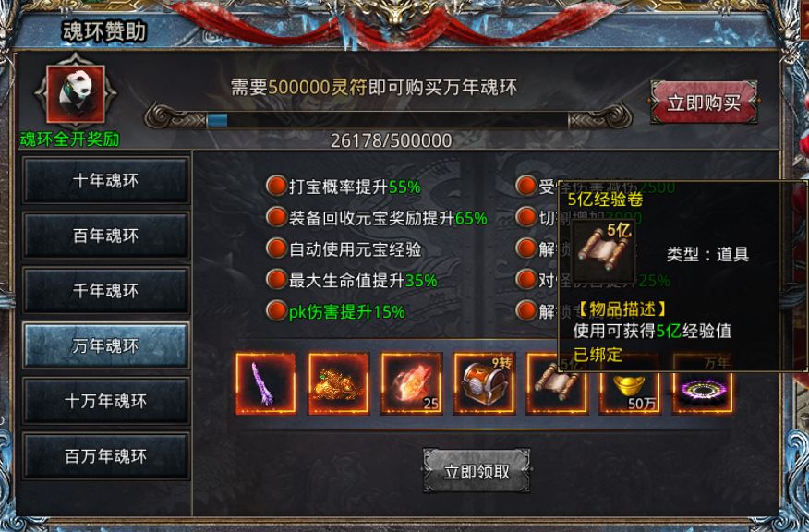809x532 pixels.
Task: Switch to the 十年魂环 tab
Action: coord(106,181)
